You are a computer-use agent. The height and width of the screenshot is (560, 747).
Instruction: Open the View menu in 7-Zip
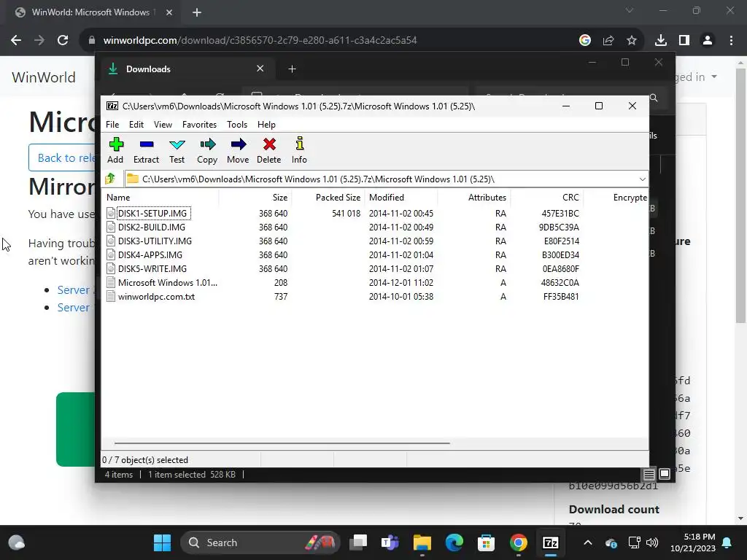[163, 124]
